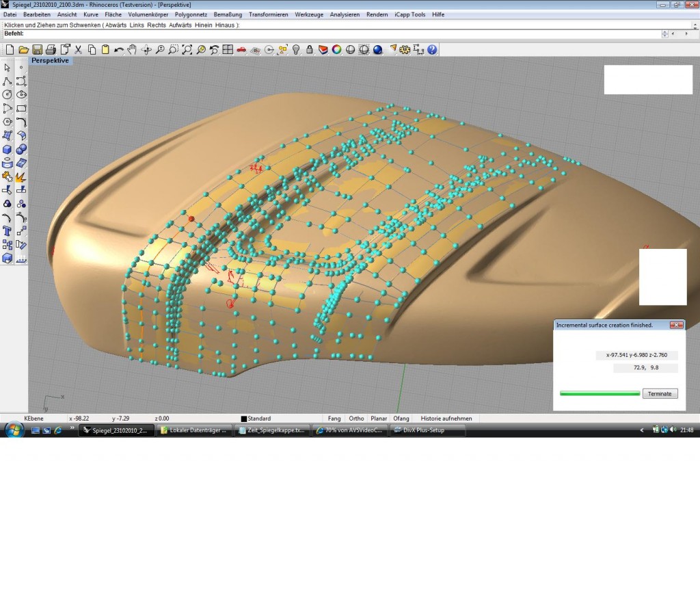Screen dimensions: 700x595
Task: Open the Help question mark icon
Action: coord(433,50)
